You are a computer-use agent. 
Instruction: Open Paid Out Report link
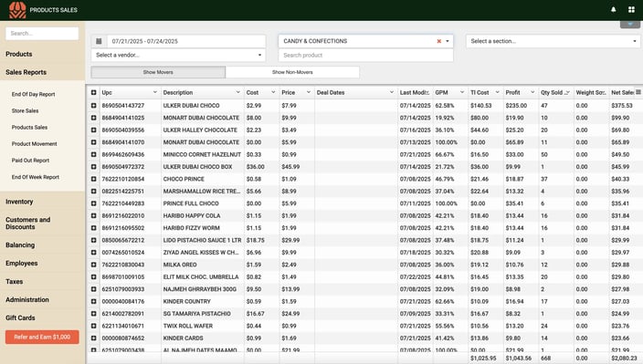click(30, 161)
